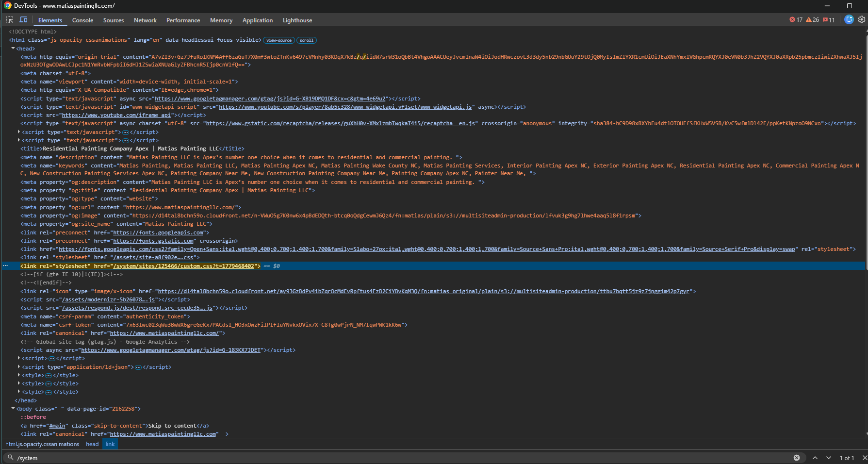Open the modernizr js script link
Screen dimensions: 868x464
click(108, 299)
